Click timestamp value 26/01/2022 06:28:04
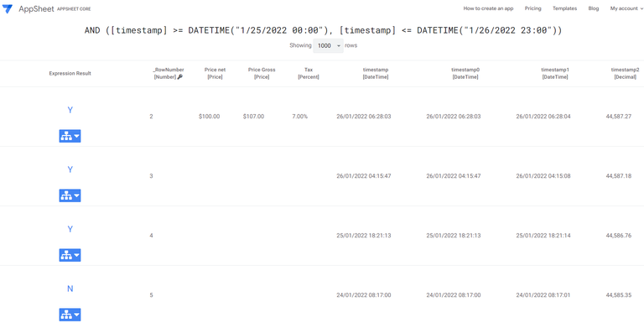Viewport: 644px width, 323px height. click(543, 117)
